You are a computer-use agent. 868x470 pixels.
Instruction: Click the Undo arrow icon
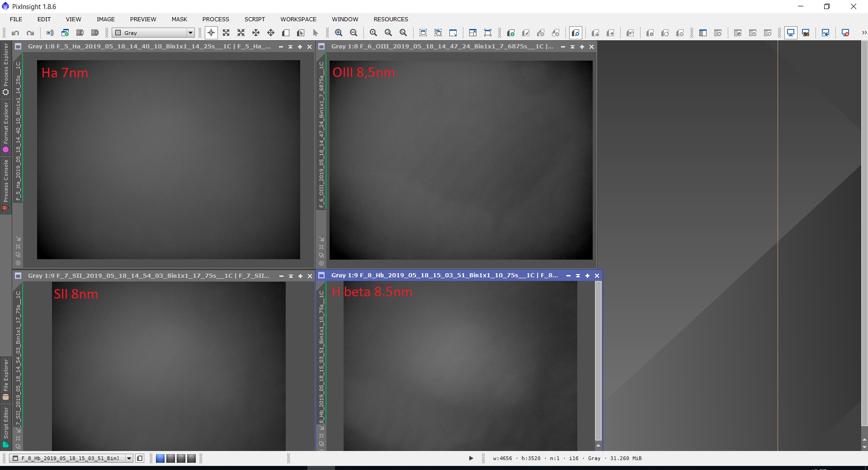click(15, 33)
